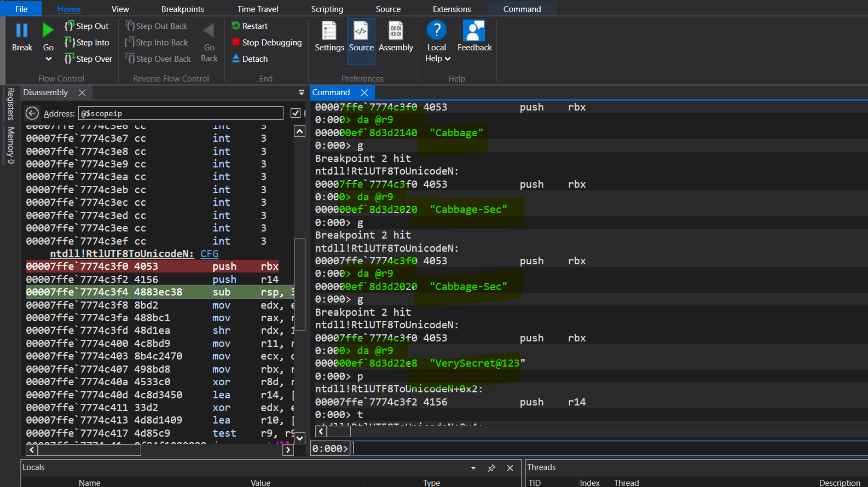Open the Feedback icon

[x=474, y=31]
